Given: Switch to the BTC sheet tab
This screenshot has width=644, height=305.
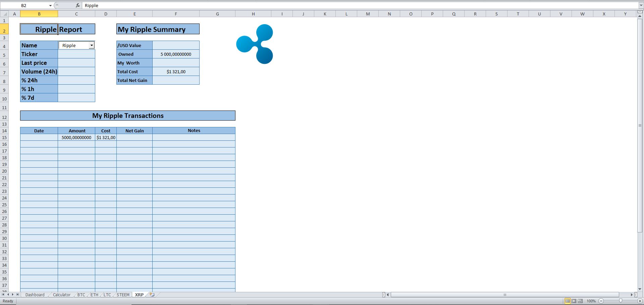Looking at the screenshot, I should pos(81,295).
